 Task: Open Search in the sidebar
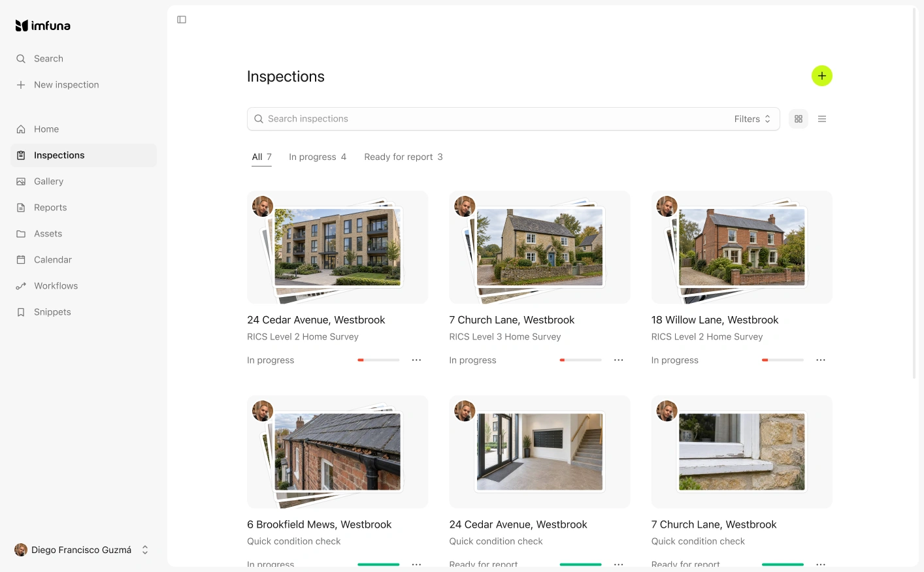tap(84, 59)
